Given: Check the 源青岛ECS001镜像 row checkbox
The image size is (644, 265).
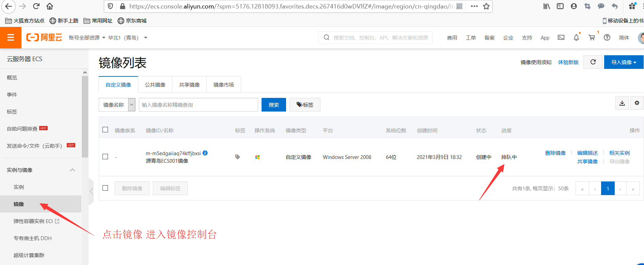Looking at the screenshot, I should point(105,157).
